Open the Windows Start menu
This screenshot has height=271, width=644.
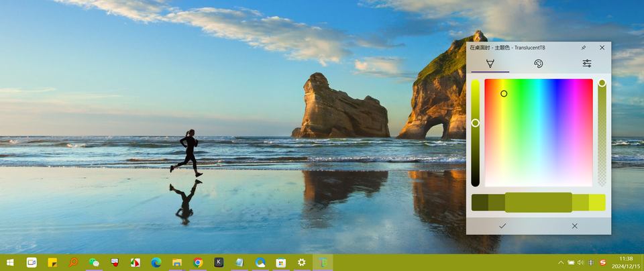pos(10,262)
